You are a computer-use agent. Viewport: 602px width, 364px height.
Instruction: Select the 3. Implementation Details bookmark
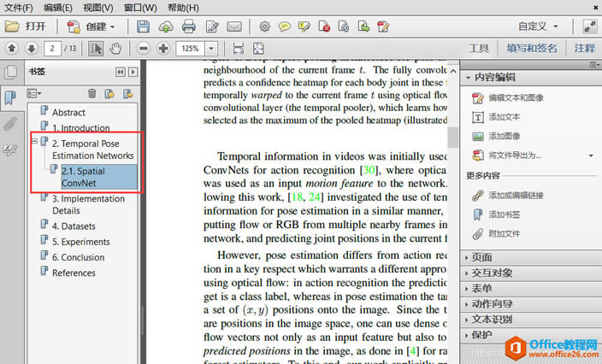[x=89, y=204]
